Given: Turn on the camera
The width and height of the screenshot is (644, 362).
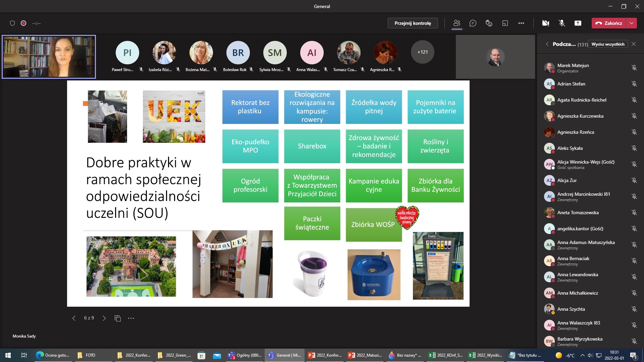Looking at the screenshot, I should click(x=546, y=23).
